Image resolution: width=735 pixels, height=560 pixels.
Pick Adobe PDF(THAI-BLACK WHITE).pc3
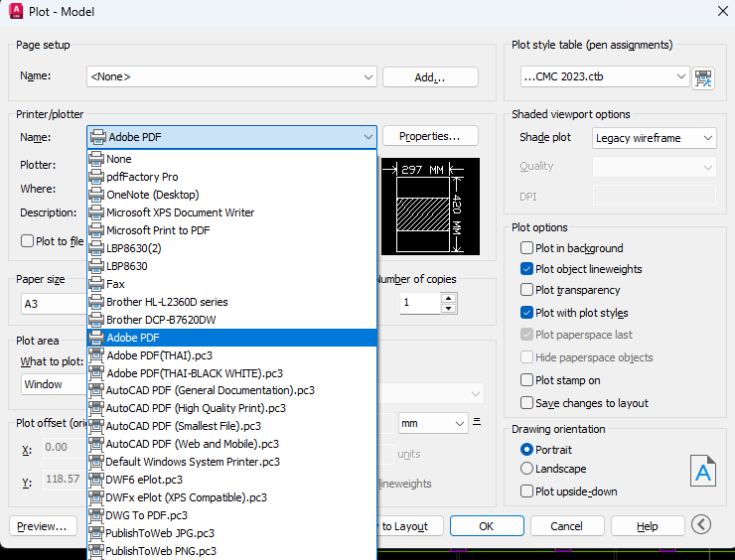coord(232,373)
